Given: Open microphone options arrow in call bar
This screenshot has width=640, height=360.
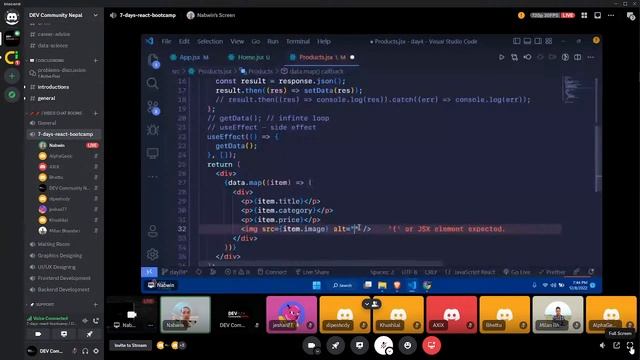Looking at the screenshot, I should point(390,351).
